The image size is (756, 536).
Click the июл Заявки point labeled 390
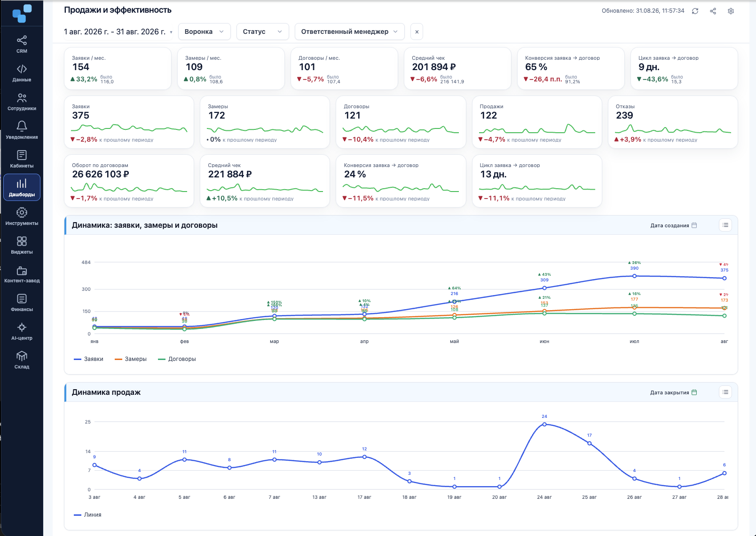pos(634,276)
